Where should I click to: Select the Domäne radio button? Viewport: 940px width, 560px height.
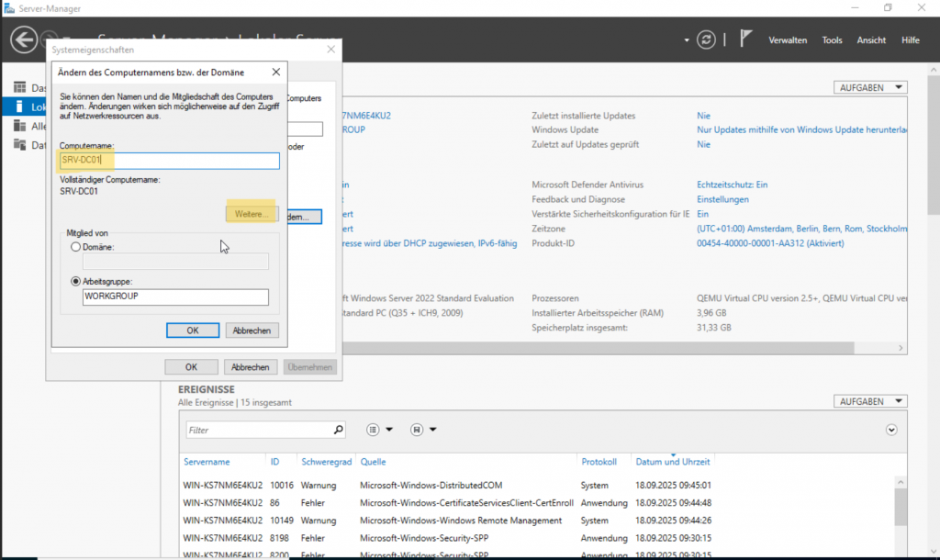(75, 247)
